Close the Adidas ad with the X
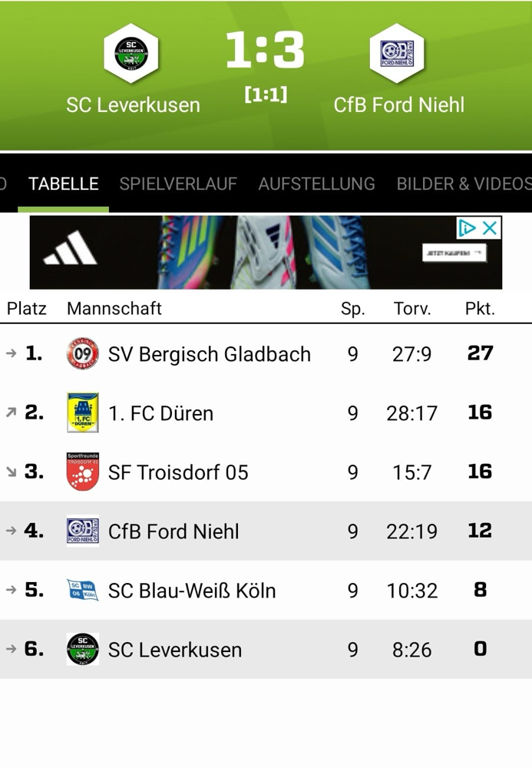Image resolution: width=532 pixels, height=768 pixels. point(490,228)
